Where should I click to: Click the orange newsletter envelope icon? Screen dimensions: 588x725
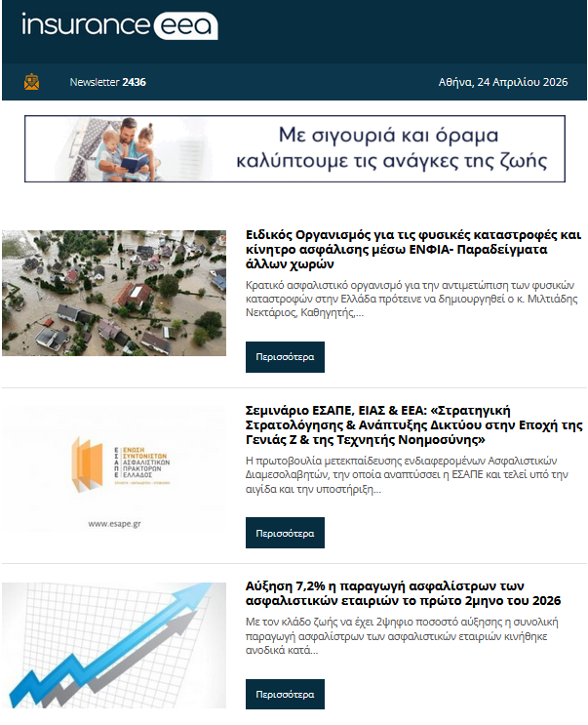click(x=31, y=82)
